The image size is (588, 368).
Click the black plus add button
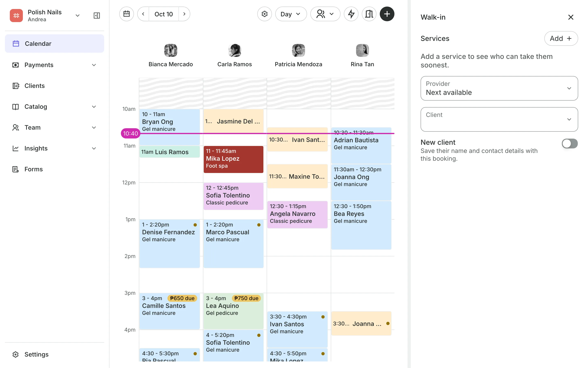(x=387, y=14)
